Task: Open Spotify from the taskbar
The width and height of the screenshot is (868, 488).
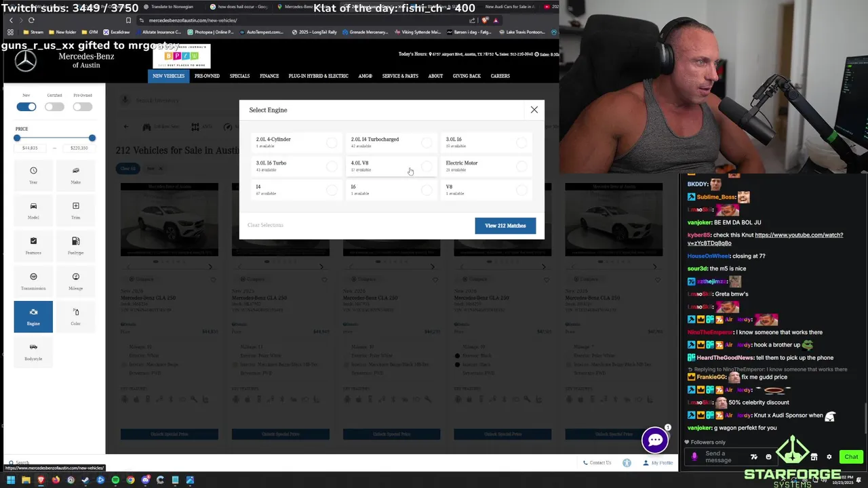Action: (x=115, y=480)
